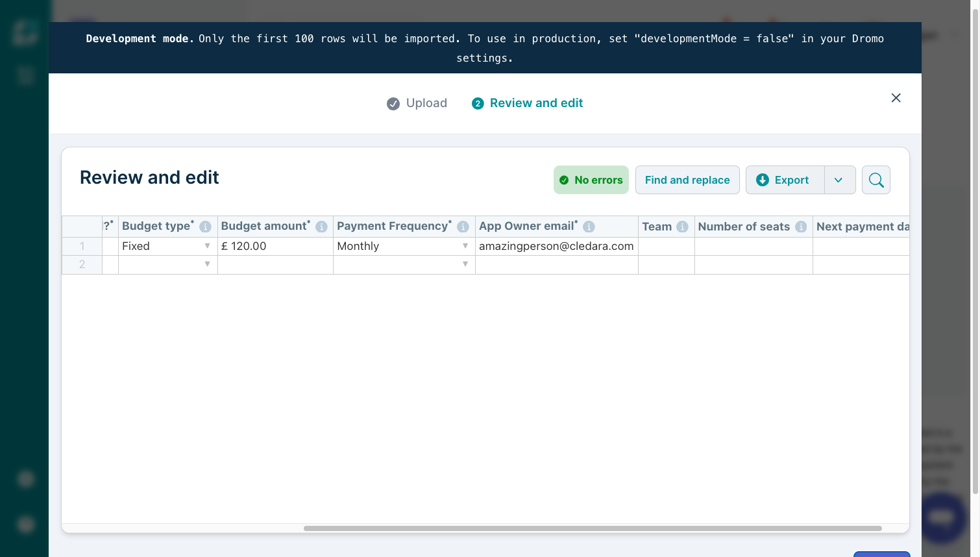980x557 pixels.
Task: Select the £ 120.00 budget amount cell
Action: click(x=275, y=246)
